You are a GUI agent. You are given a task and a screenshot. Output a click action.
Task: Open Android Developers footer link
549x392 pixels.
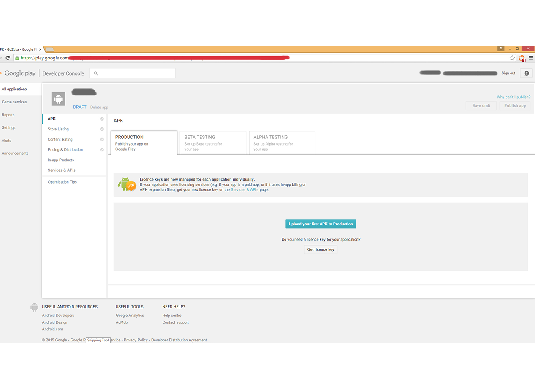[x=58, y=316]
